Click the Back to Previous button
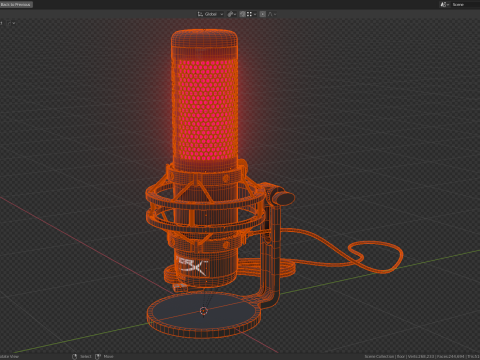 pos(16,4)
